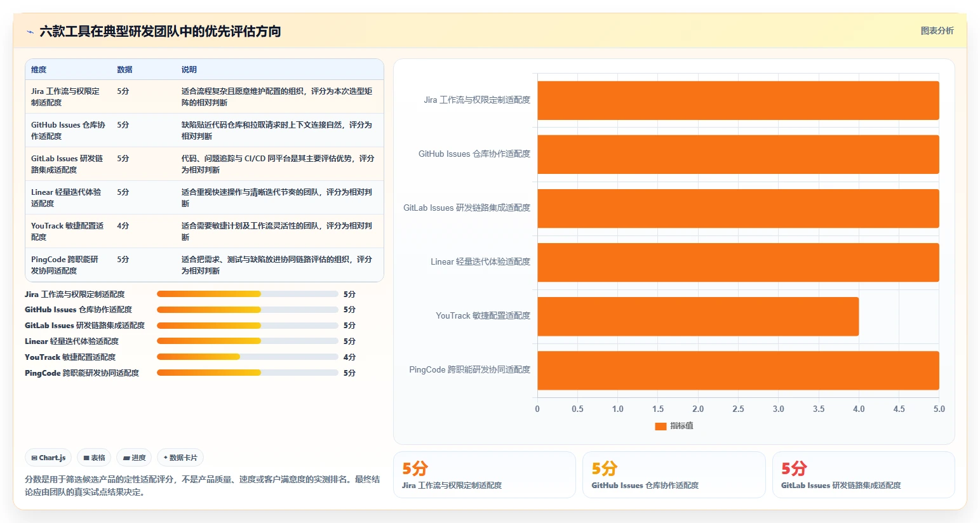This screenshot has height=523, width=980.
Task: Click the chart axis label YouTrack 敏捷配置适配度
Action: [483, 315]
